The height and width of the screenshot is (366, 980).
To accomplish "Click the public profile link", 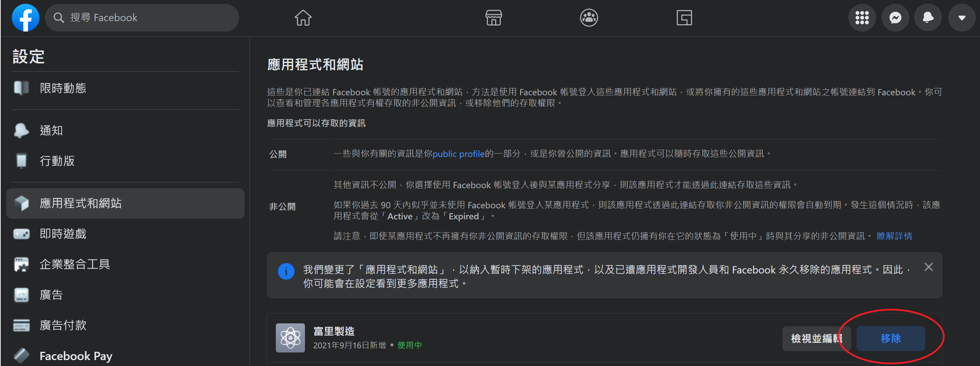I will [458, 154].
